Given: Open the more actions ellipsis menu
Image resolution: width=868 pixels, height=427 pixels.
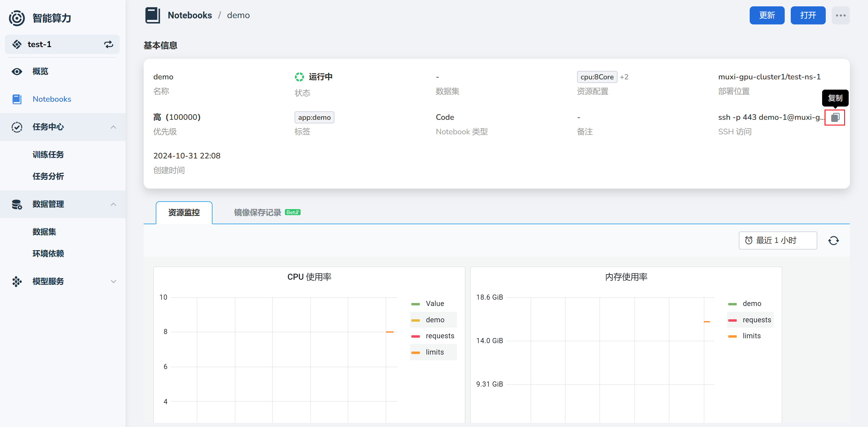Looking at the screenshot, I should (840, 15).
